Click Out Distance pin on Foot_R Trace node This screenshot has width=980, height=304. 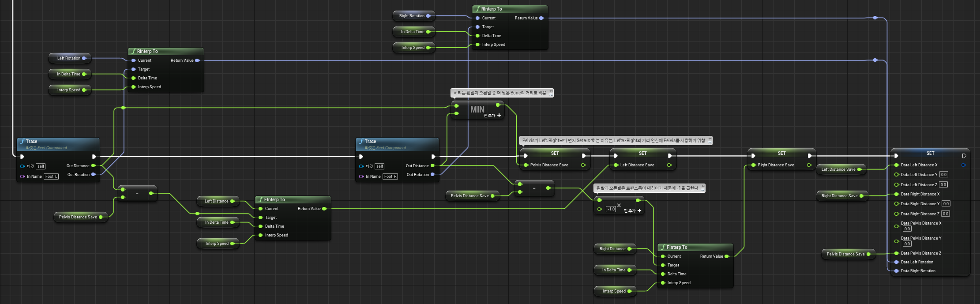tap(432, 166)
